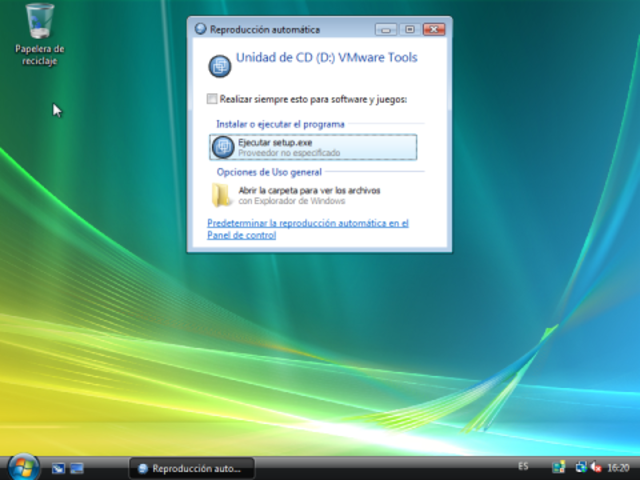Click the ES language bar indicator
This screenshot has width=640, height=480.
523,466
